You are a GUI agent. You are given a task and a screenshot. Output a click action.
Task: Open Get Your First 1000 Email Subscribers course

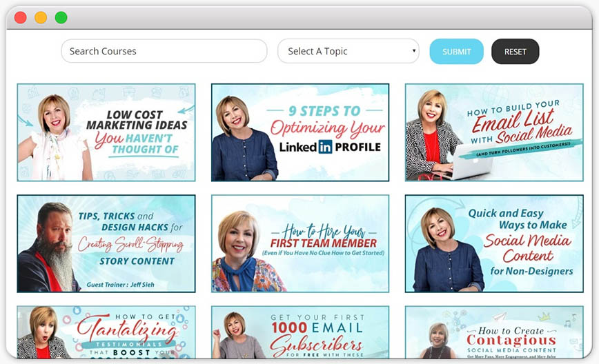tap(300, 332)
